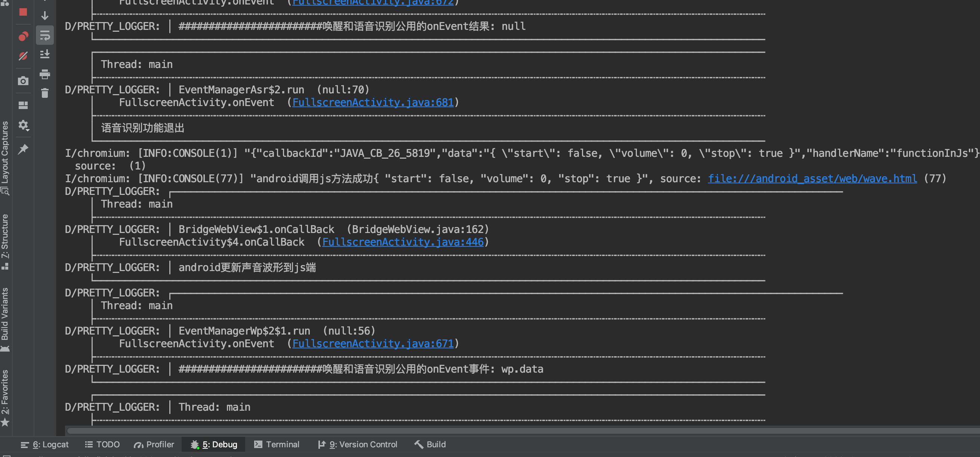
Task: Open the FullscreenActivity.java:681 link
Action: (373, 102)
